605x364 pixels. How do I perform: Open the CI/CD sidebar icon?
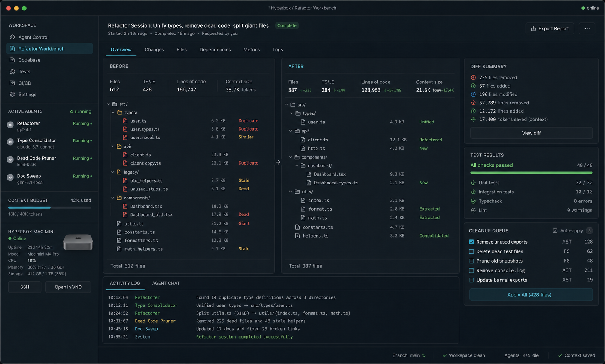point(12,83)
